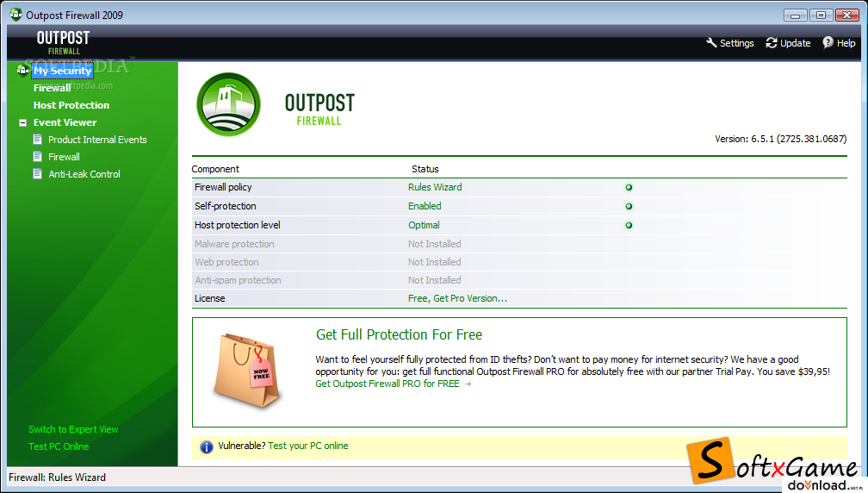Select Event Viewer in the sidebar
Image resolution: width=868 pixels, height=493 pixels.
pyautogui.click(x=65, y=122)
